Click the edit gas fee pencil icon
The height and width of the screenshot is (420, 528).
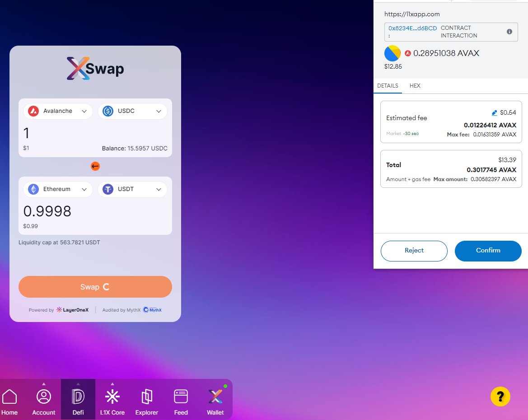(494, 113)
